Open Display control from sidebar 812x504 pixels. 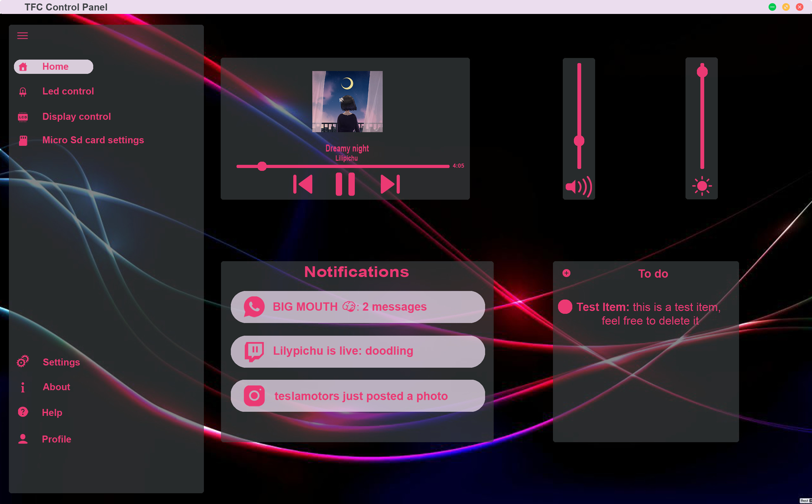(x=76, y=116)
